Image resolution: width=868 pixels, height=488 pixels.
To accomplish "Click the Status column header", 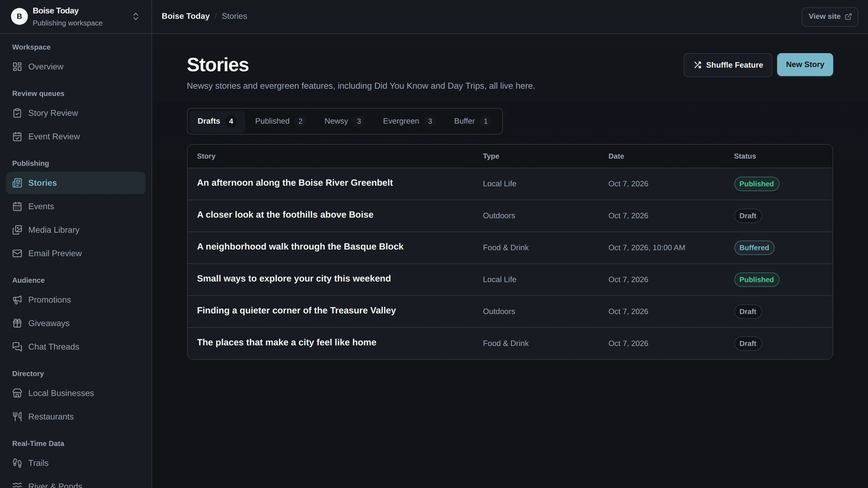I will (745, 156).
